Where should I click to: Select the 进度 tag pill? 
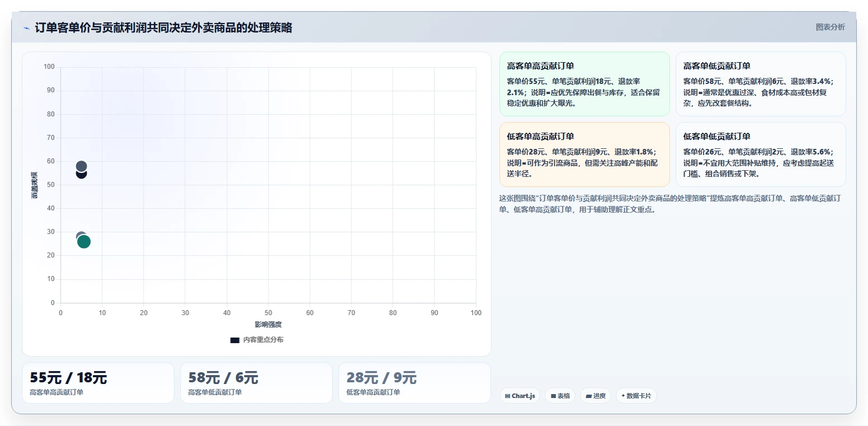pos(596,396)
